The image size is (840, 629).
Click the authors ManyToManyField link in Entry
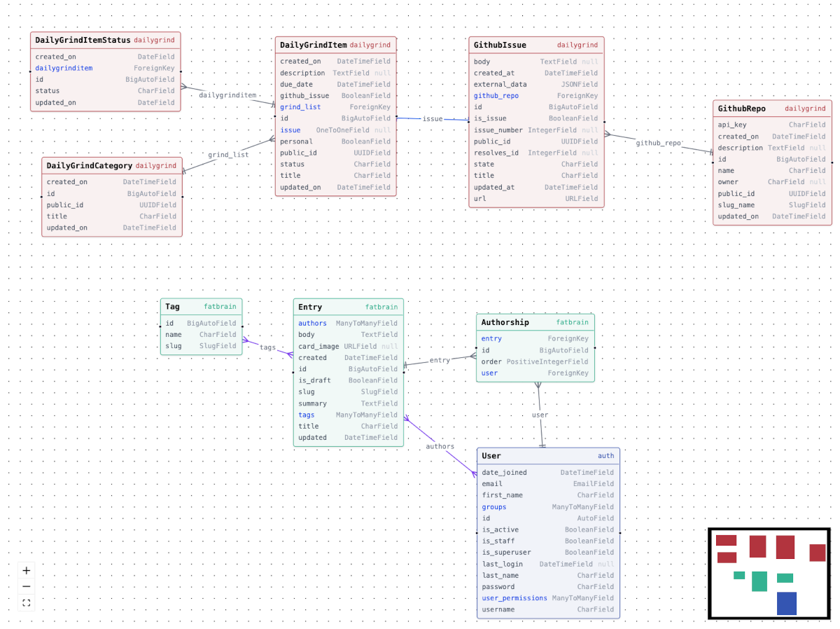tap(312, 323)
